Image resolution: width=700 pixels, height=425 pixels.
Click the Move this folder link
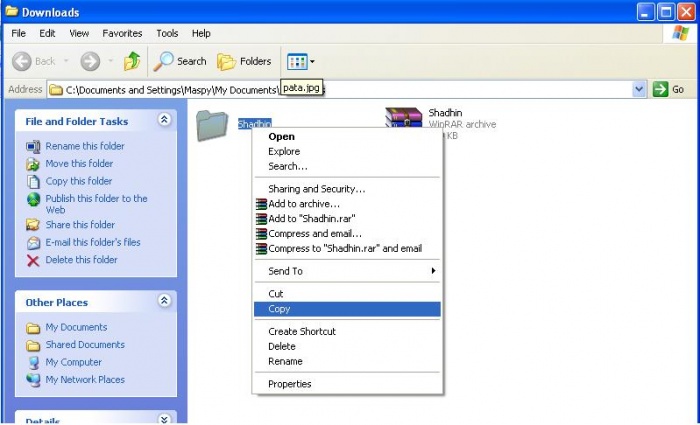pos(79,163)
